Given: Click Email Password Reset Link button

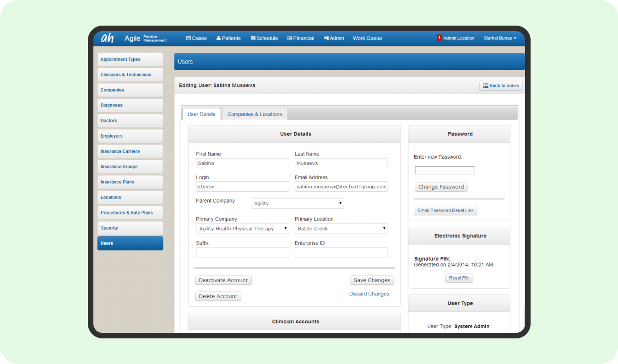Looking at the screenshot, I should 446,210.
